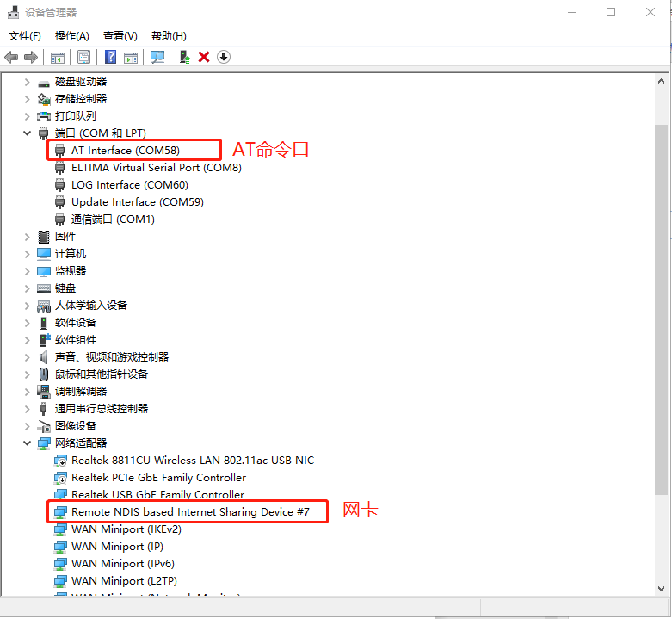Collapse the 网络适配器 category

tap(28, 443)
